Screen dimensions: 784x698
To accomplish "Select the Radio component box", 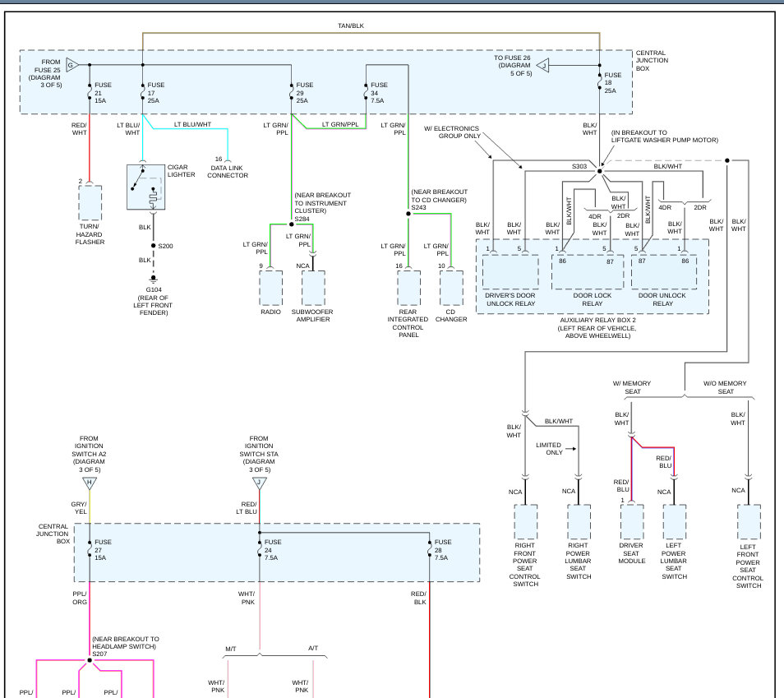I will (x=270, y=288).
